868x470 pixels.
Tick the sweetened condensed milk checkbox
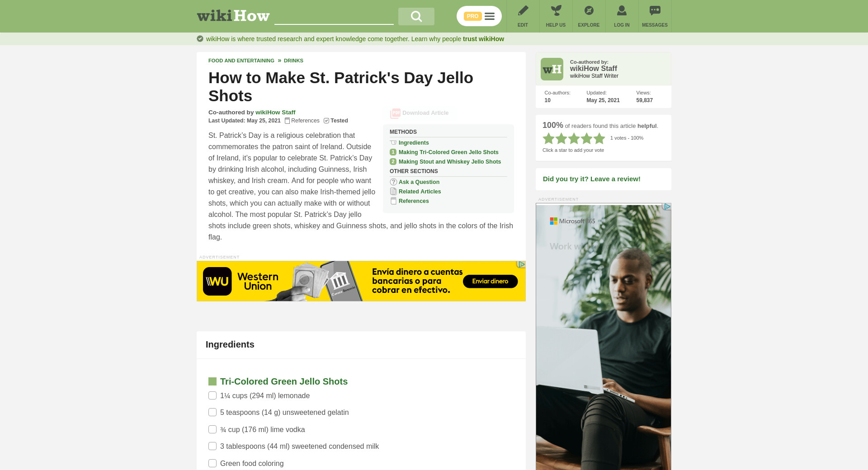pyautogui.click(x=212, y=446)
